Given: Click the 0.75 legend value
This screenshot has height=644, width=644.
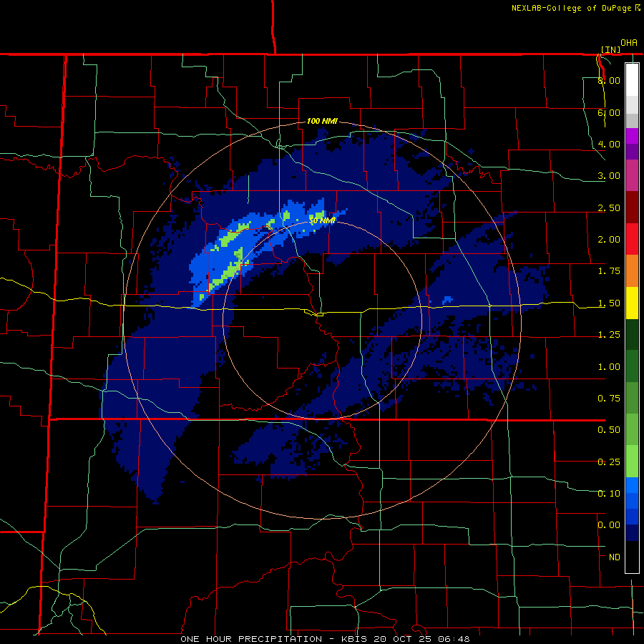Looking at the screenshot, I should [x=609, y=399].
